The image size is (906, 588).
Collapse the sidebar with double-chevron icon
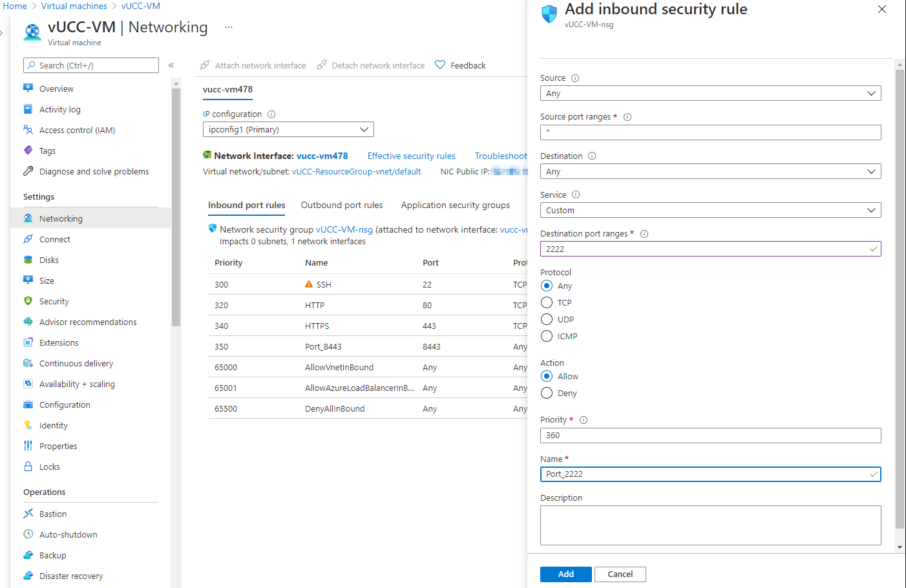coord(171,65)
